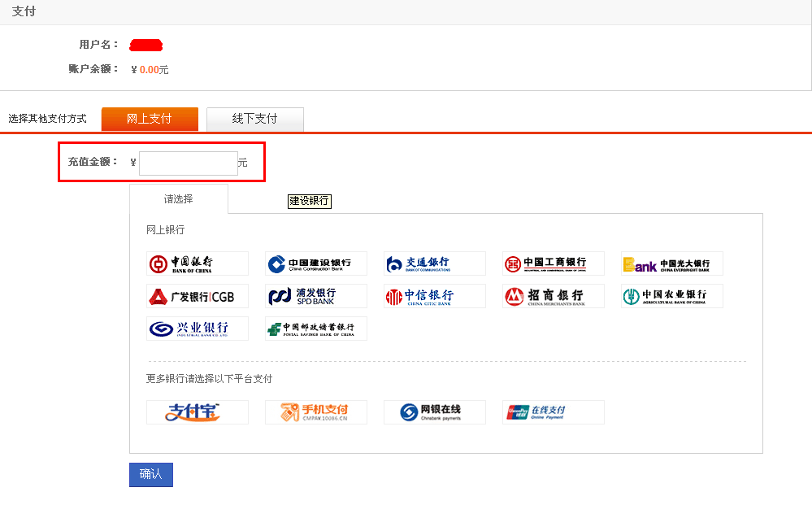Choose 手机支付 CMPAY platform
Screen dimensions: 812x505
point(316,412)
